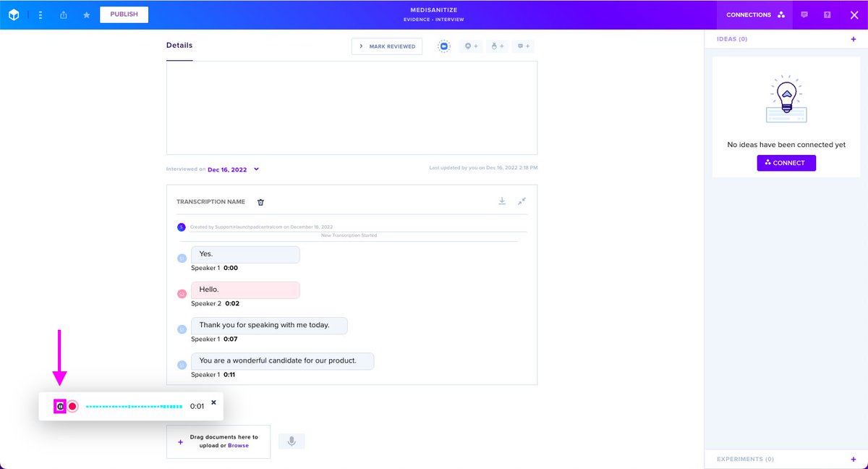Click the Publish button
The width and height of the screenshot is (868, 469).
point(123,14)
